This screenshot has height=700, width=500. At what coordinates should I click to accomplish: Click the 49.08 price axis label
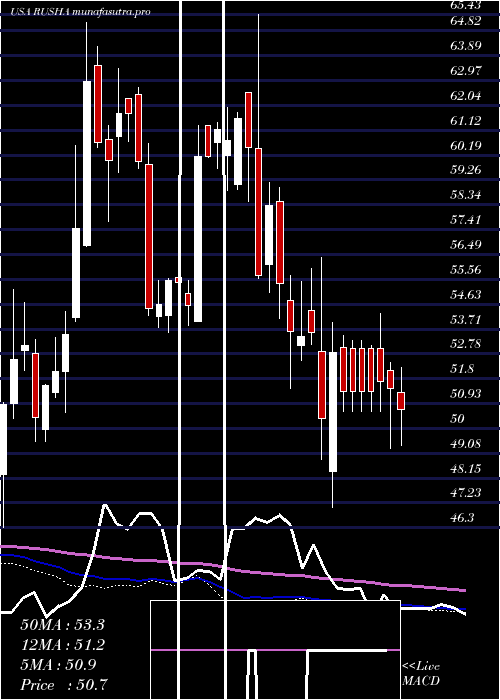pos(465,444)
